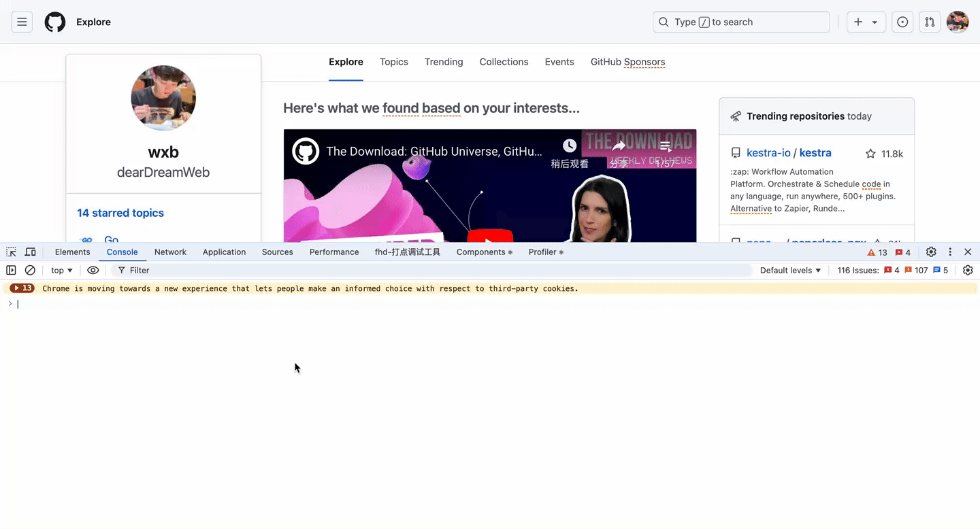Viewport: 980px width, 529px height.
Task: Click the video share arrow icon
Action: click(x=619, y=146)
